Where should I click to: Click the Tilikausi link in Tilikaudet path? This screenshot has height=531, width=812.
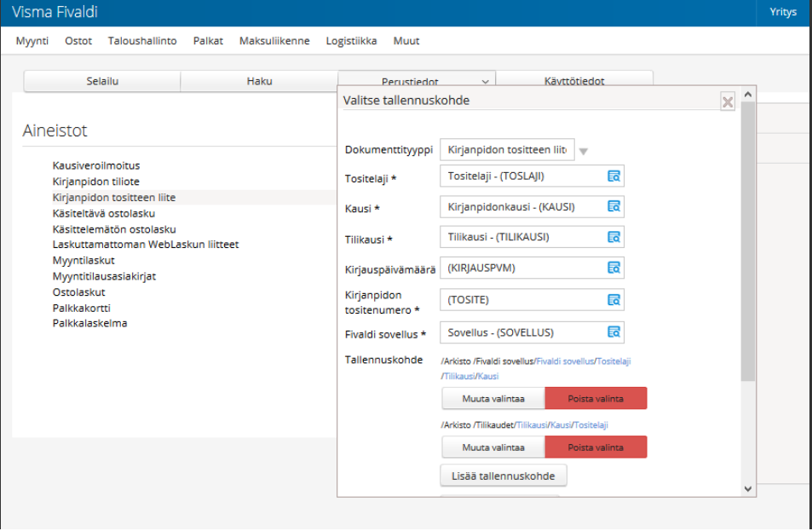tap(530, 425)
